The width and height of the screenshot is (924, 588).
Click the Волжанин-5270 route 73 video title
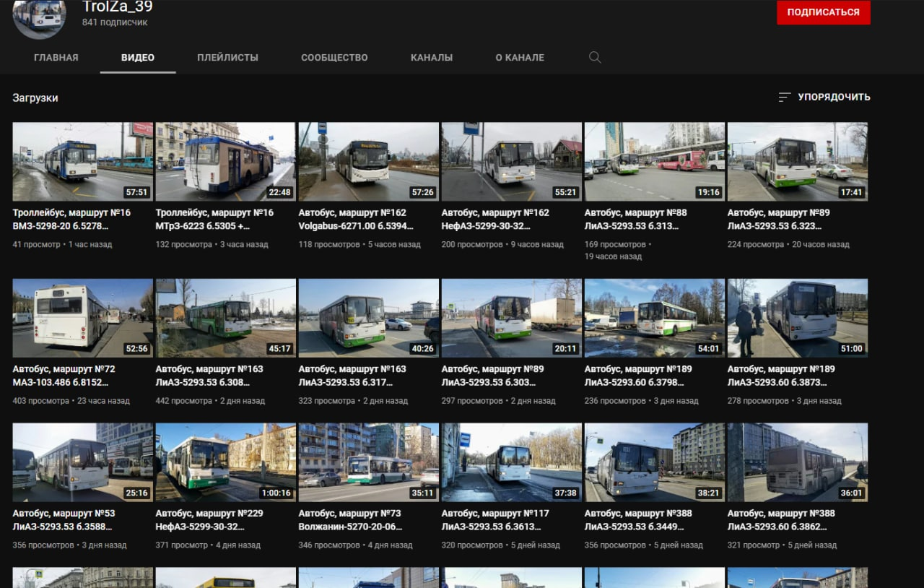coord(349,520)
